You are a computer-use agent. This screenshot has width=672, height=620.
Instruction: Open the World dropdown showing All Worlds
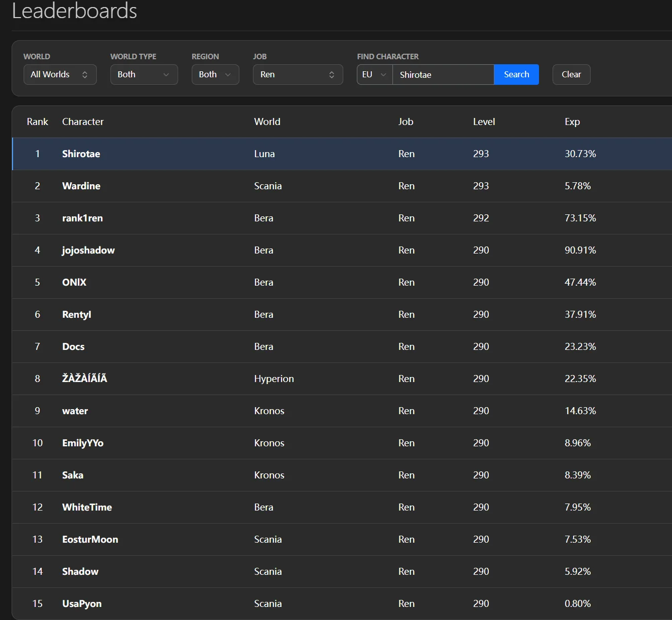coord(60,75)
